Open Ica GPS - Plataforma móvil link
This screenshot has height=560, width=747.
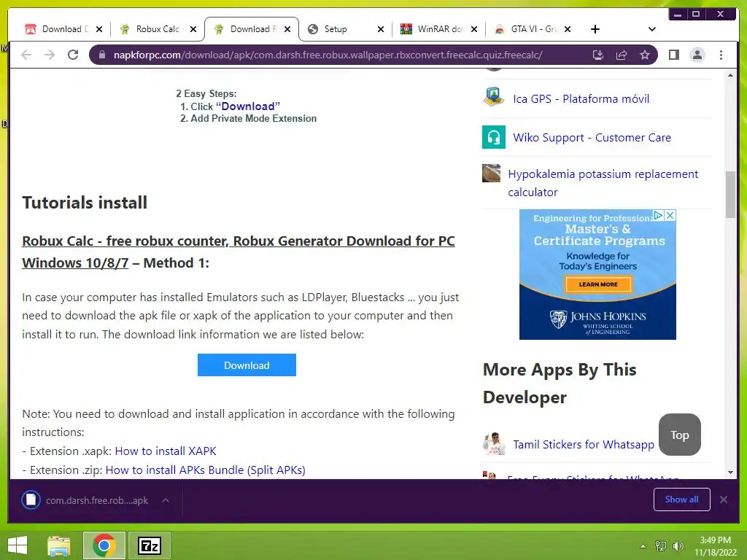coord(581,98)
